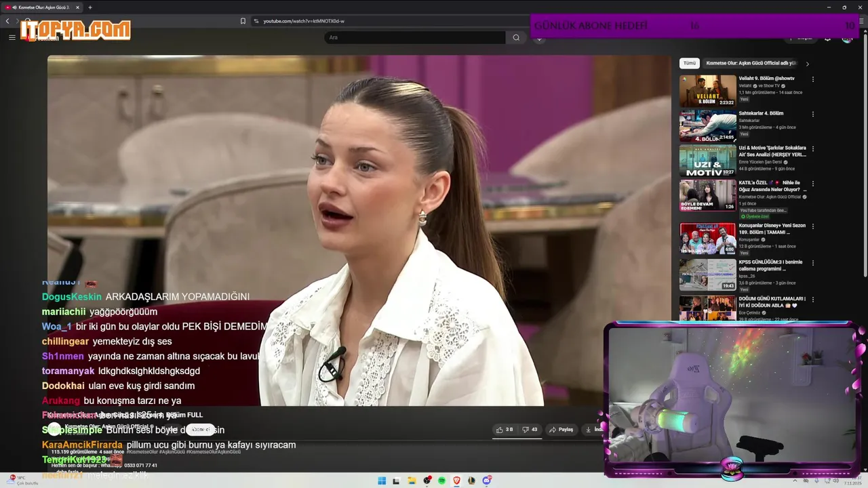Open more options for Konuşanlar video
This screenshot has height=488, width=868.
(812, 226)
